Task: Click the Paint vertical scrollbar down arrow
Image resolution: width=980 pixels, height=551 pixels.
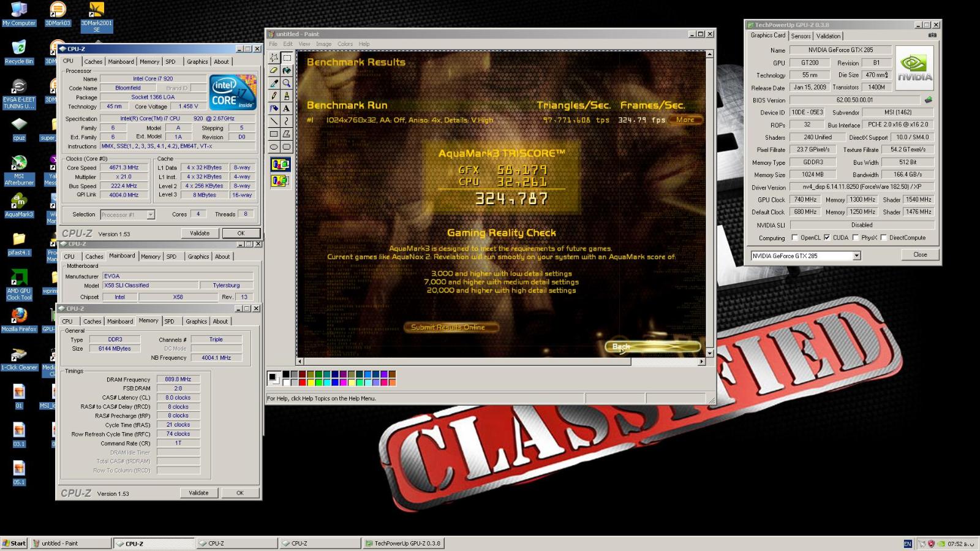Action: pos(709,353)
